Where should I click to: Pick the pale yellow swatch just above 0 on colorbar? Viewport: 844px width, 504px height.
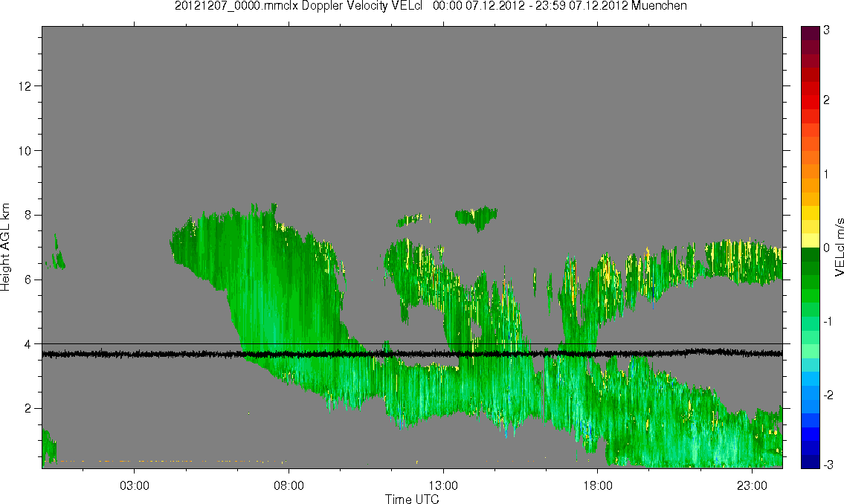coord(810,240)
